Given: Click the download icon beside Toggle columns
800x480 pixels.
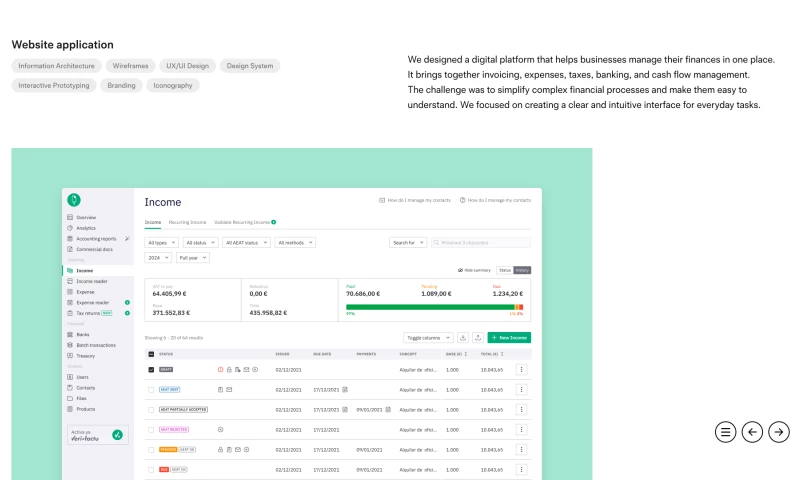Looking at the screenshot, I should tap(463, 338).
